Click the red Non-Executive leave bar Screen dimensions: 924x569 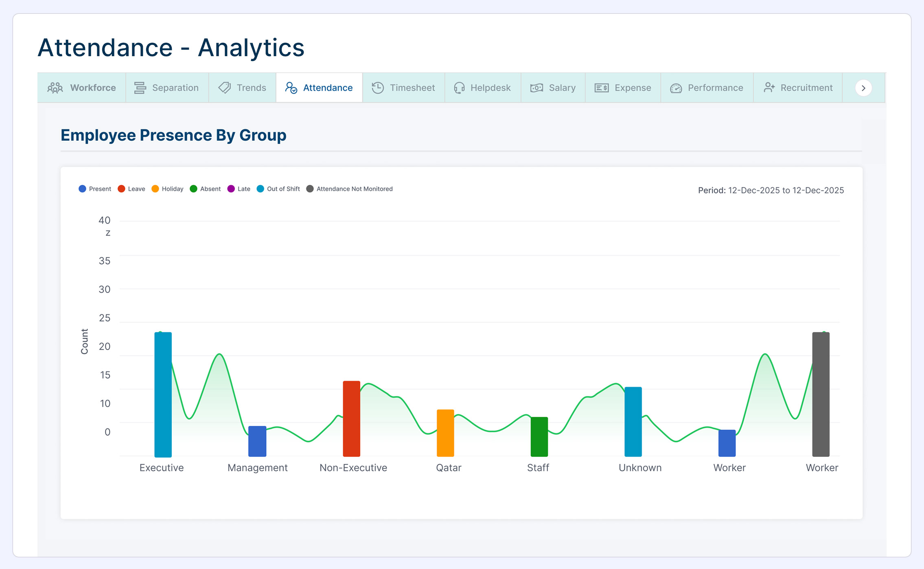pos(351,418)
